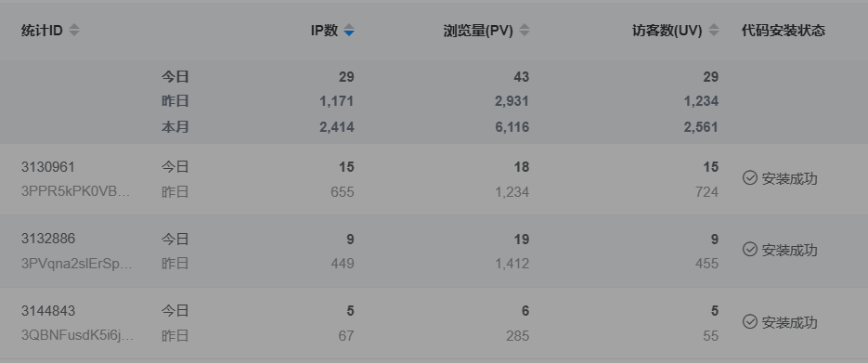
Task: Click the 统计ID column header
Action: tap(42, 31)
